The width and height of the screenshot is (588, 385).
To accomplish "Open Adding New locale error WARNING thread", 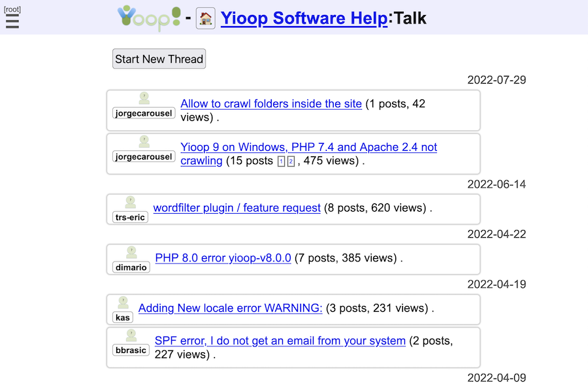I will click(230, 308).
